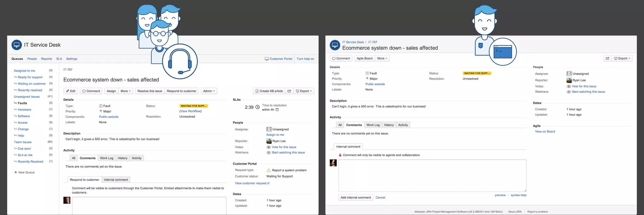Click Ryan Lee's avatar in left People section
Viewport: 644px width, 215px height.
[269, 141]
